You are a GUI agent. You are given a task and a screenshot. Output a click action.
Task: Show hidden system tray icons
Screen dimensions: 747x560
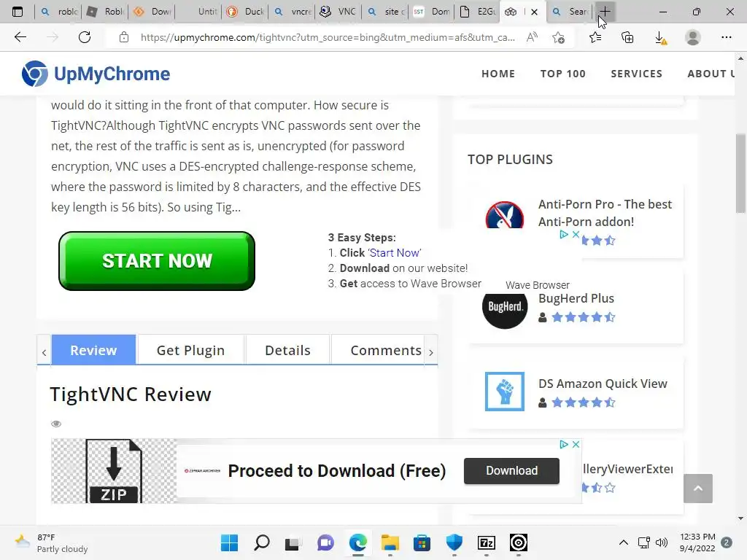[623, 542]
